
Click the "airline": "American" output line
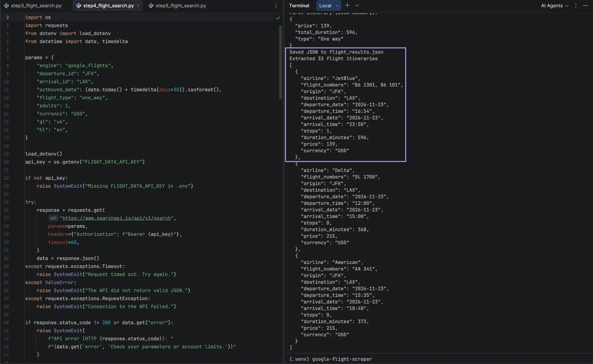click(x=332, y=262)
